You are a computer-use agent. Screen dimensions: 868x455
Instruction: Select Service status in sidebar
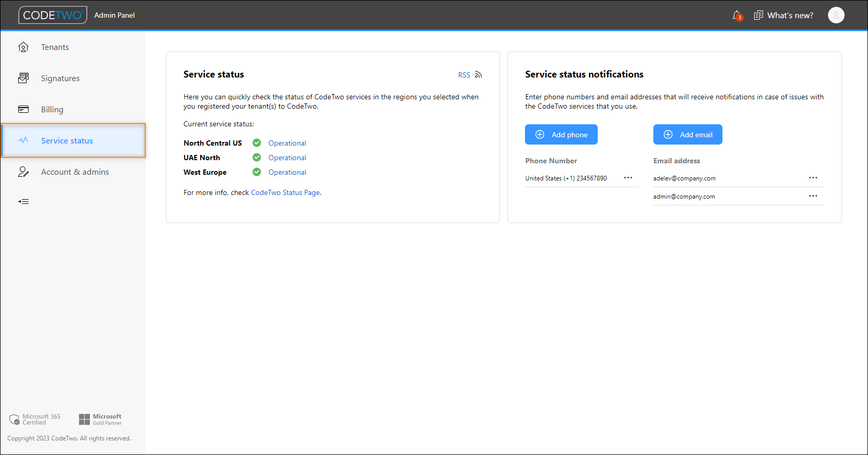73,140
